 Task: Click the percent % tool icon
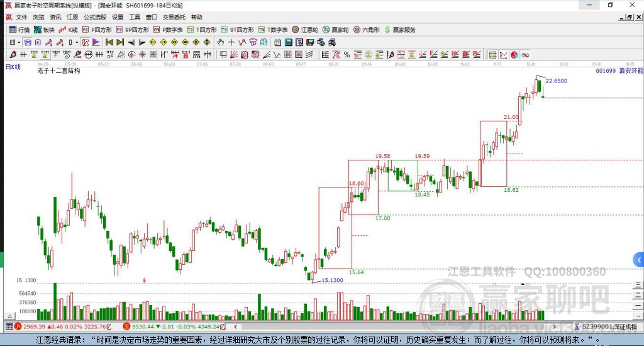[347, 55]
